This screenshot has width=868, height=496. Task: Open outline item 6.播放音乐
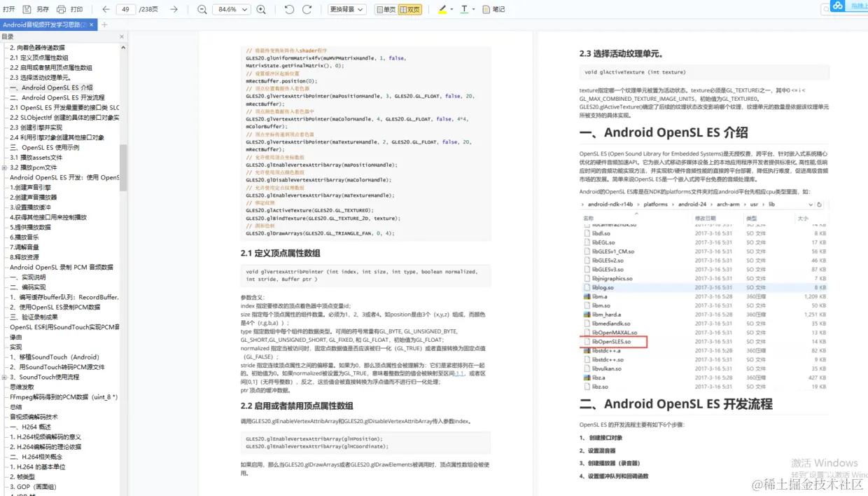(x=24, y=237)
